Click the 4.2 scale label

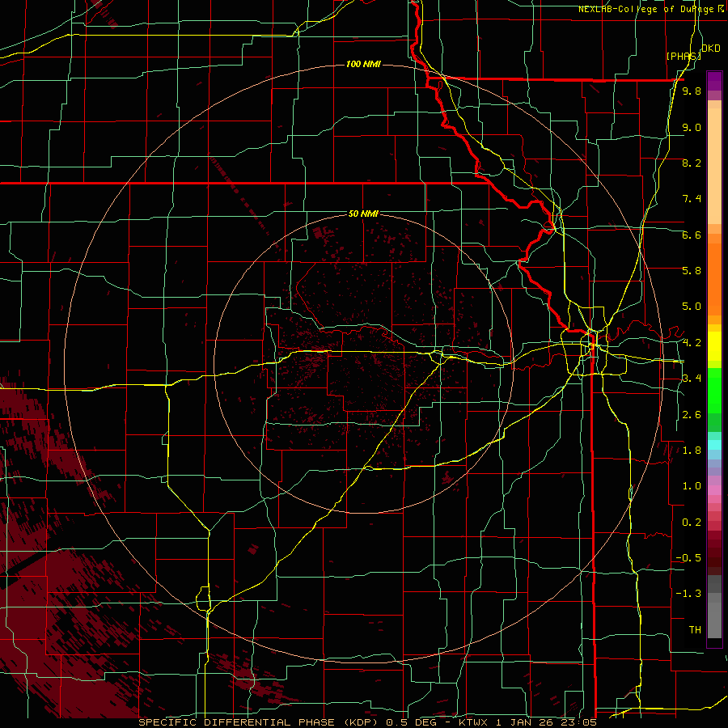click(x=692, y=343)
